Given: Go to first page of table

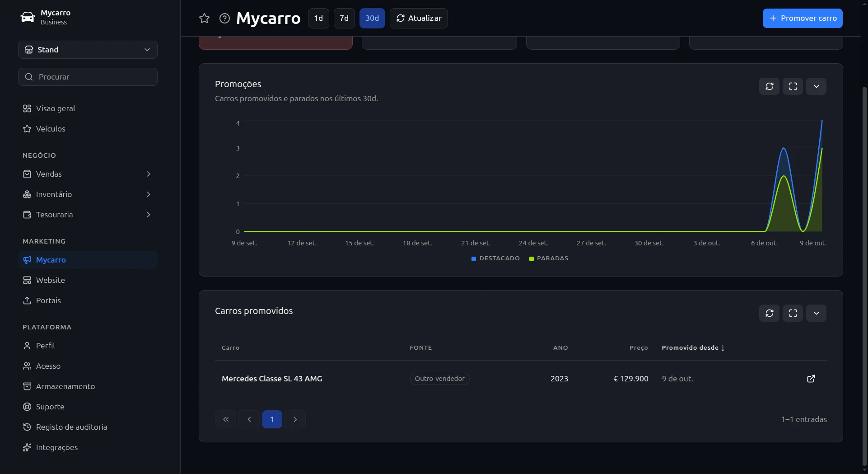Looking at the screenshot, I should click(226, 419).
